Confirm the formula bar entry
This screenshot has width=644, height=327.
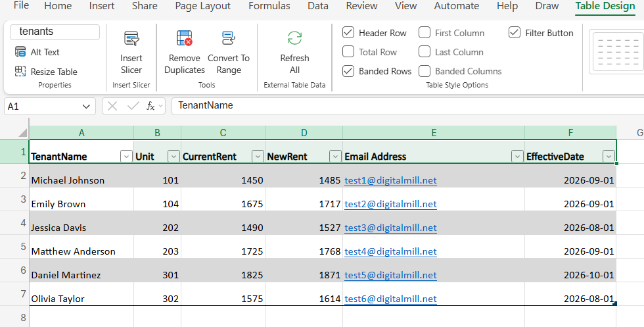click(133, 106)
